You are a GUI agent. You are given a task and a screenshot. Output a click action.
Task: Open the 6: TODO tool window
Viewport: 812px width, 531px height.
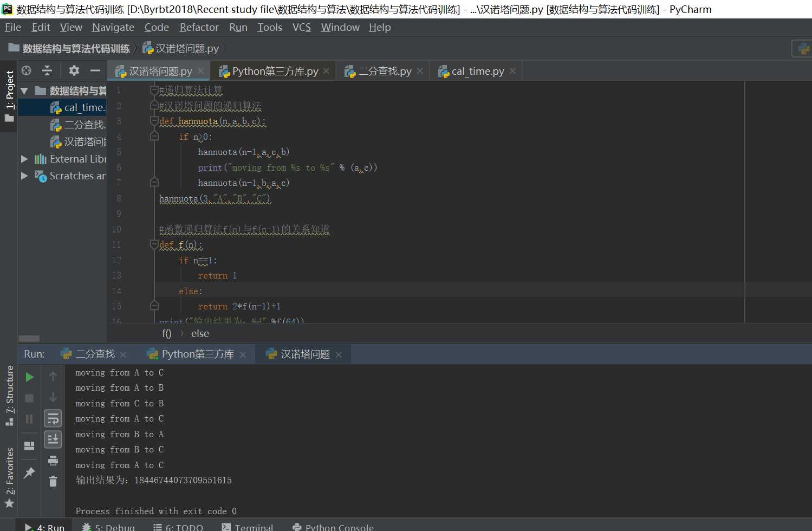pos(178,527)
